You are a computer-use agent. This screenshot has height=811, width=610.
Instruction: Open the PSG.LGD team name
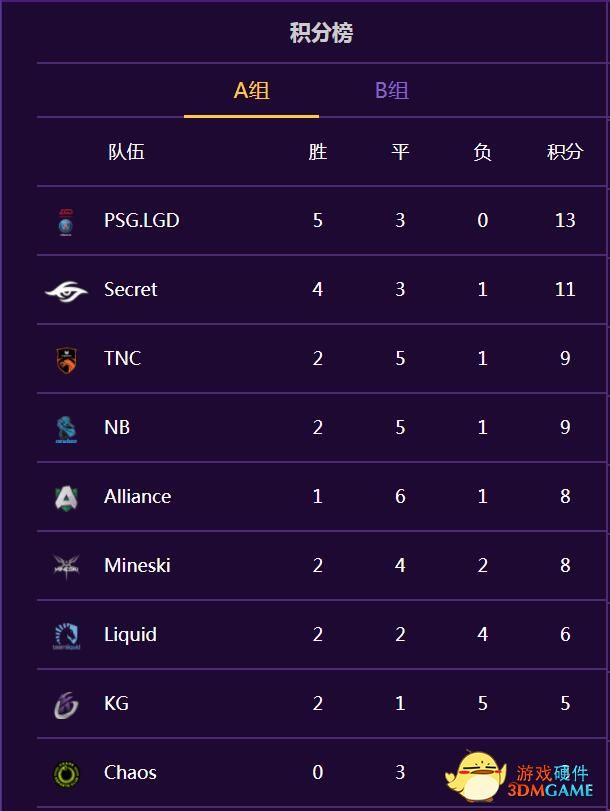point(142,220)
